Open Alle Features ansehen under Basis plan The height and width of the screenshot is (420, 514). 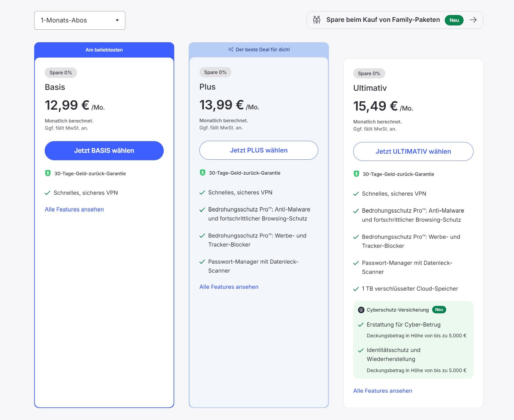click(x=74, y=209)
